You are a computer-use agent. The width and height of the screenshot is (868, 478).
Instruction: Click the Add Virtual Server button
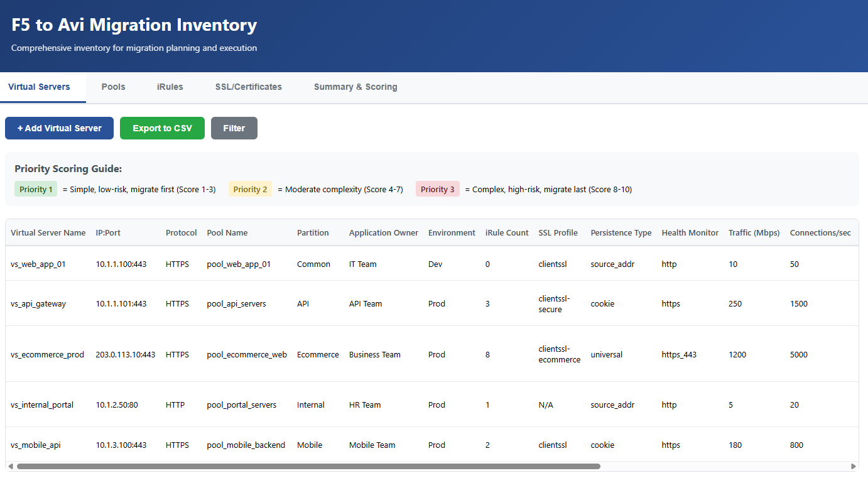[x=59, y=128]
